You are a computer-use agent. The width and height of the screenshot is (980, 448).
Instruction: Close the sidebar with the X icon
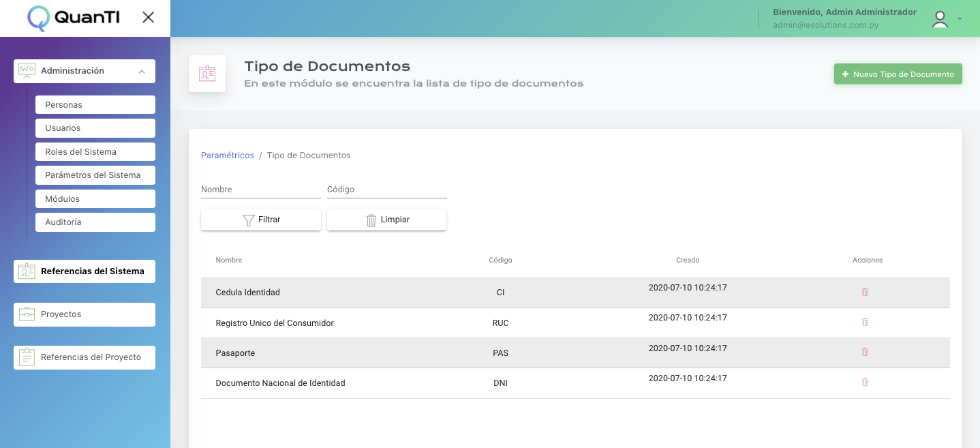(x=148, y=18)
